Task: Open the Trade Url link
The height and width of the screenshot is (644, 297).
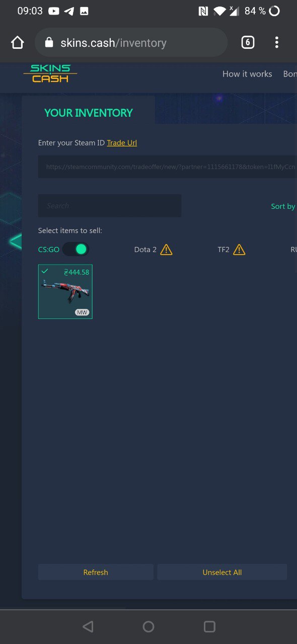Action: (122, 143)
